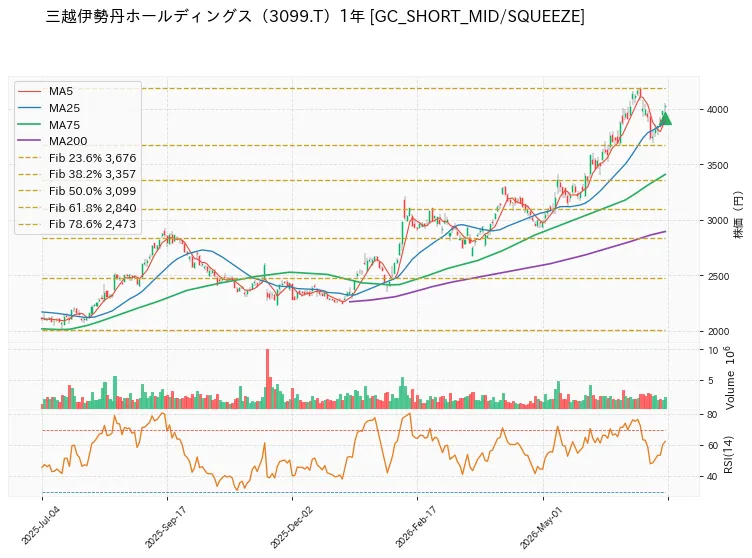Select Fib 50.0% 3,099 legend entry
Screen dimensions: 752x558
tap(77, 191)
